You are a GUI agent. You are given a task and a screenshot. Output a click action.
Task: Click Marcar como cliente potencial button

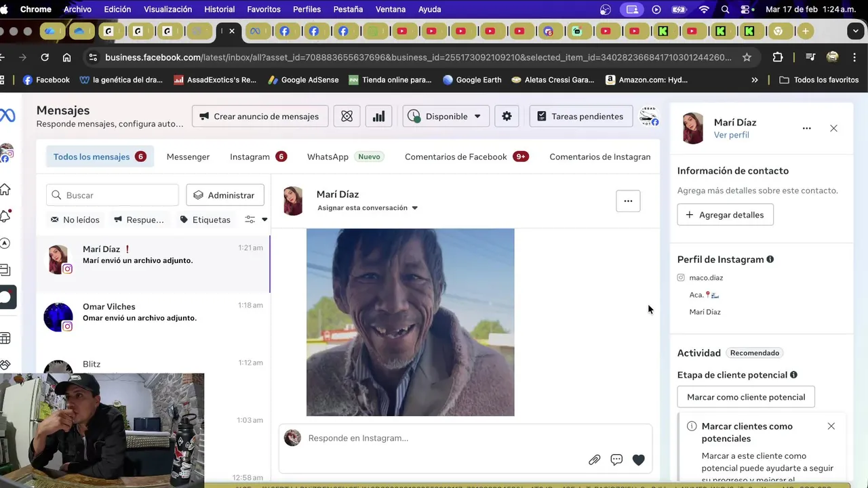click(746, 397)
